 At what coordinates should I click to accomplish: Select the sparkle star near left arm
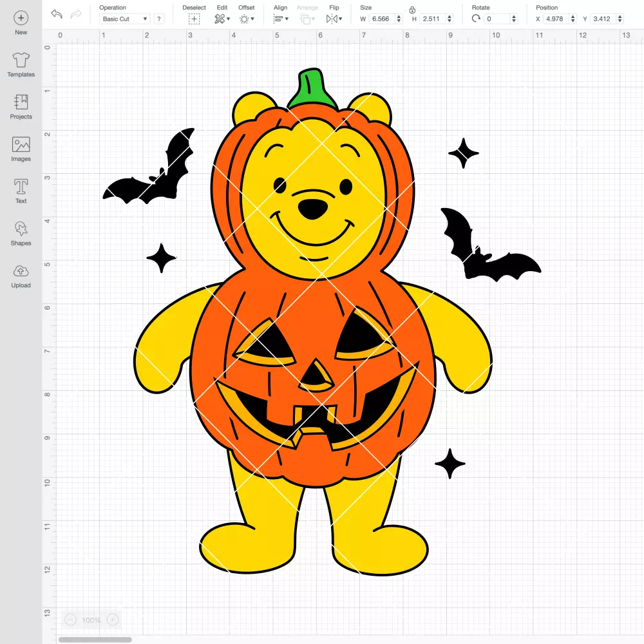pyautogui.click(x=162, y=258)
